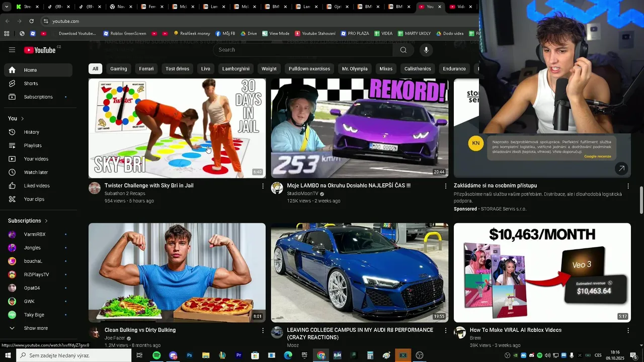Open Photoshop from the taskbar
The width and height of the screenshot is (644, 362).
(190, 355)
